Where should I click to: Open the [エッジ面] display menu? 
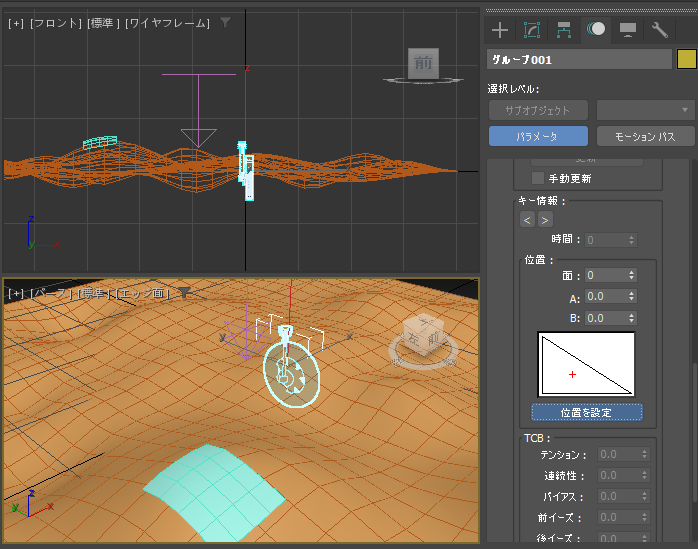click(142, 293)
